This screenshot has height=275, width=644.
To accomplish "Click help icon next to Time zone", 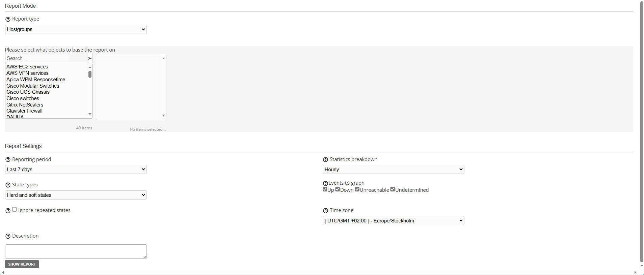I will pyautogui.click(x=325, y=211).
